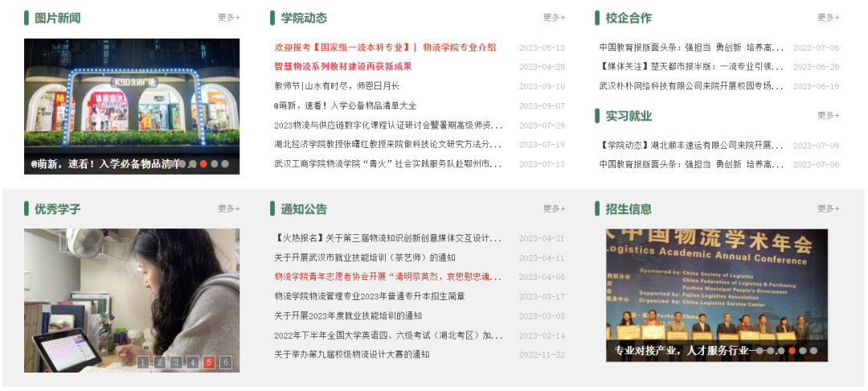This screenshot has height=391, width=868.
Task: Click the 图片新闻 section heading
Action: click(58, 18)
